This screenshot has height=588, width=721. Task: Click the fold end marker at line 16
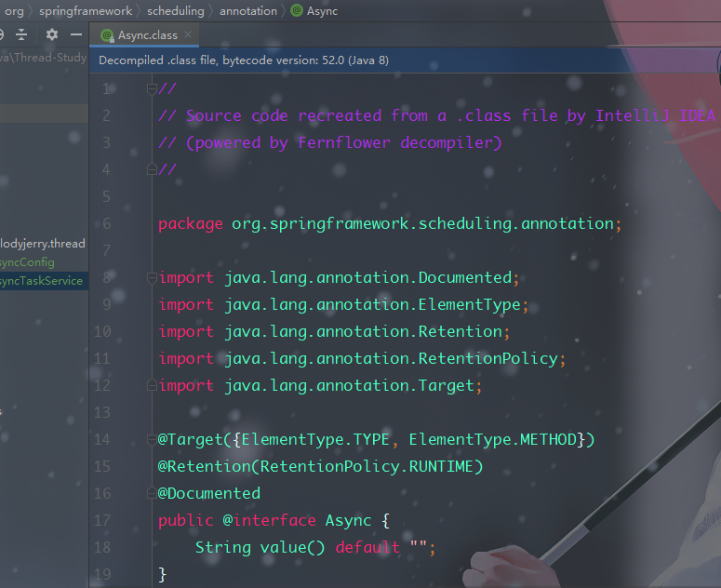click(152, 493)
